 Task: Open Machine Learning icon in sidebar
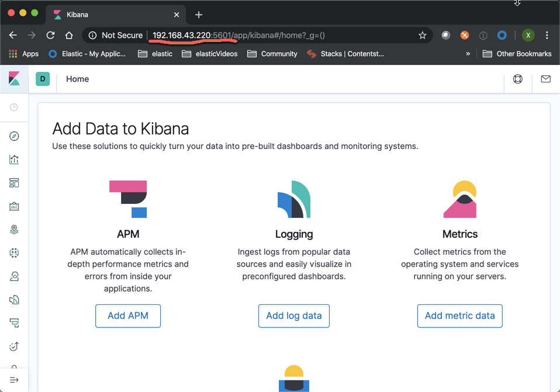click(14, 253)
